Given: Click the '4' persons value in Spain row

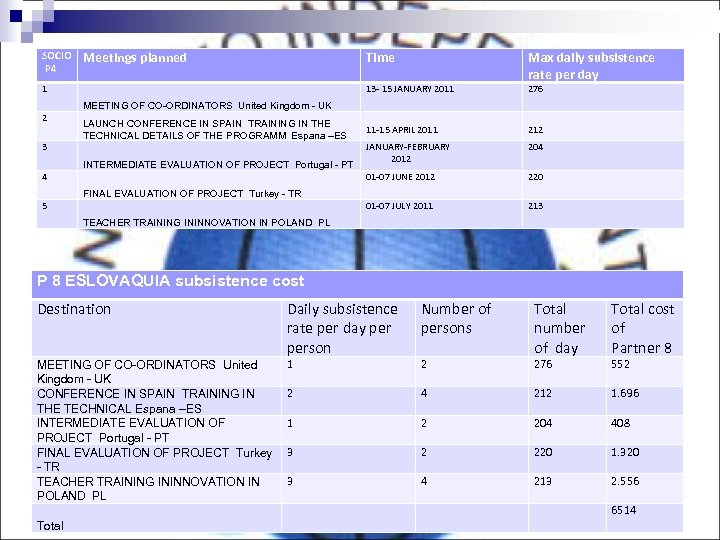Looking at the screenshot, I should coord(424,393).
